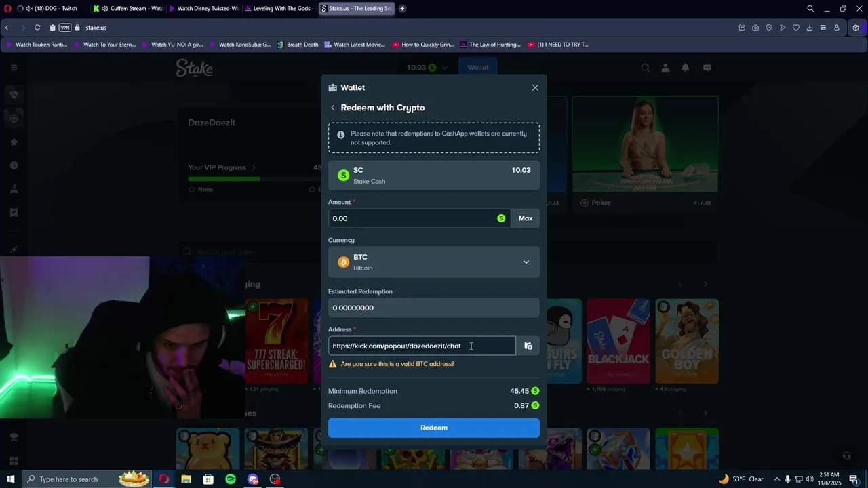This screenshot has height=488, width=868.
Task: Open the Easy Setup sliders icon
Action: coord(823,28)
